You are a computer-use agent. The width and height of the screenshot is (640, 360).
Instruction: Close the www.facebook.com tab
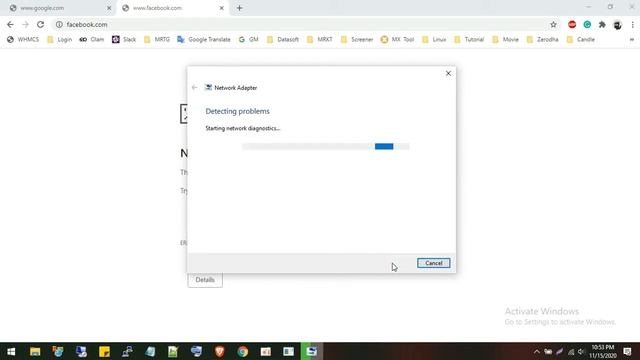point(222,8)
